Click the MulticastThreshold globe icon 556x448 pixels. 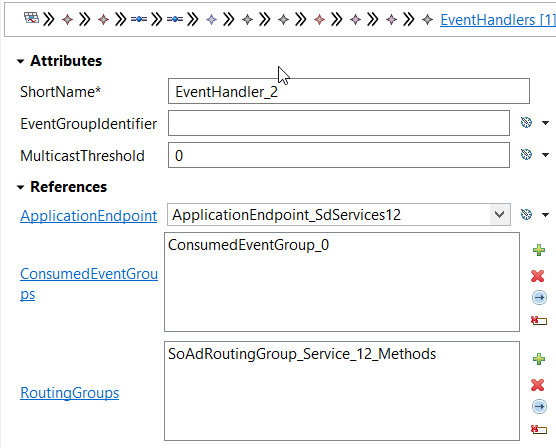pos(526,155)
